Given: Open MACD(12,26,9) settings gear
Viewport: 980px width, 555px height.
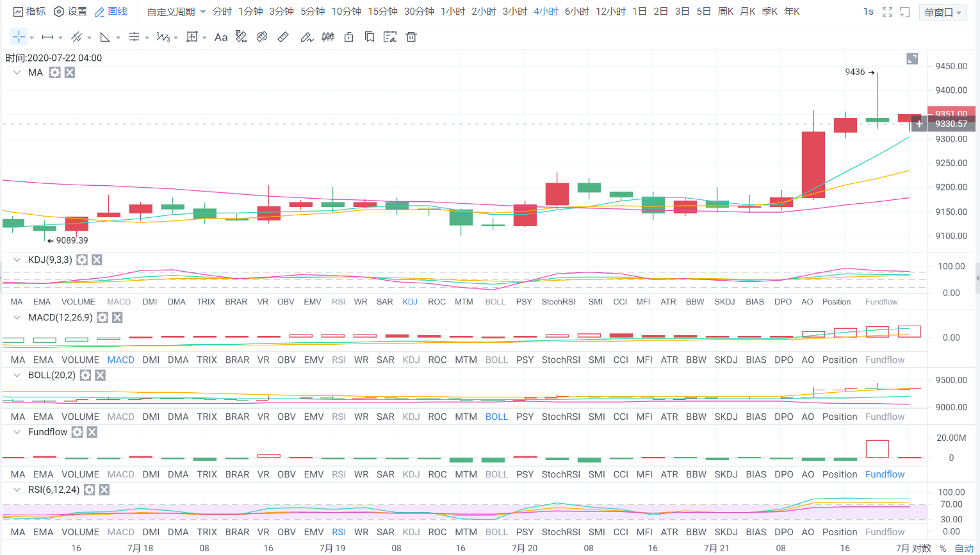Looking at the screenshot, I should (102, 317).
